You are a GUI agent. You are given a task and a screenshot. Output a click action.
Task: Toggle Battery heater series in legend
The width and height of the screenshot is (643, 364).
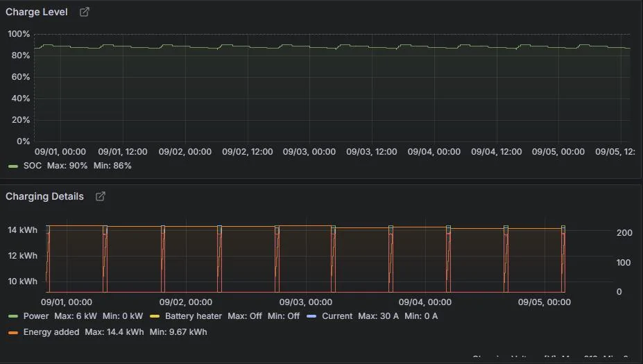coord(193,316)
